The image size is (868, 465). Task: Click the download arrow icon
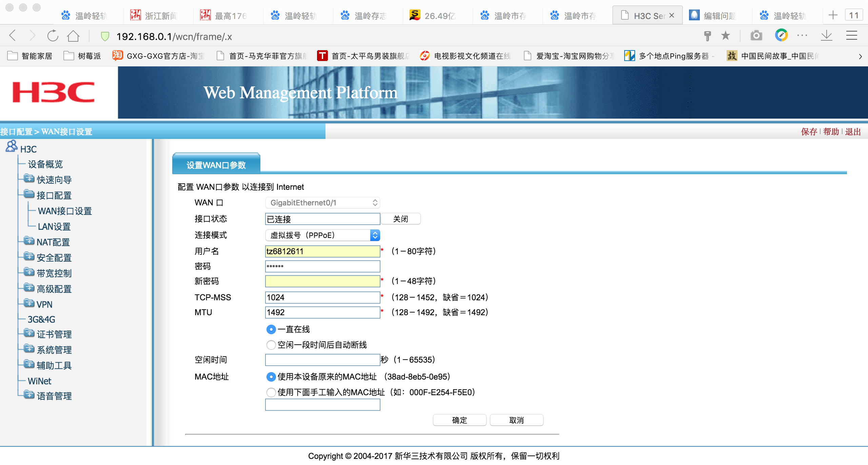(x=826, y=36)
